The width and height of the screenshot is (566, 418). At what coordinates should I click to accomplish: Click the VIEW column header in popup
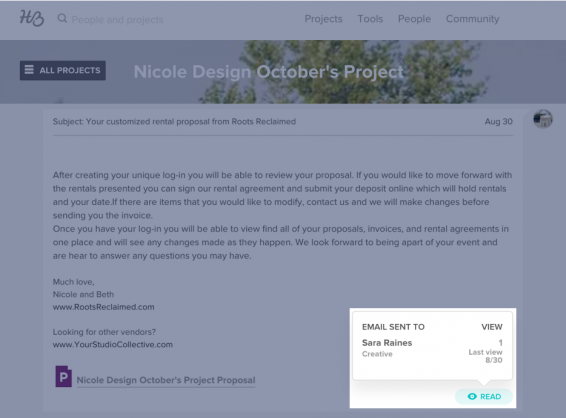click(492, 327)
